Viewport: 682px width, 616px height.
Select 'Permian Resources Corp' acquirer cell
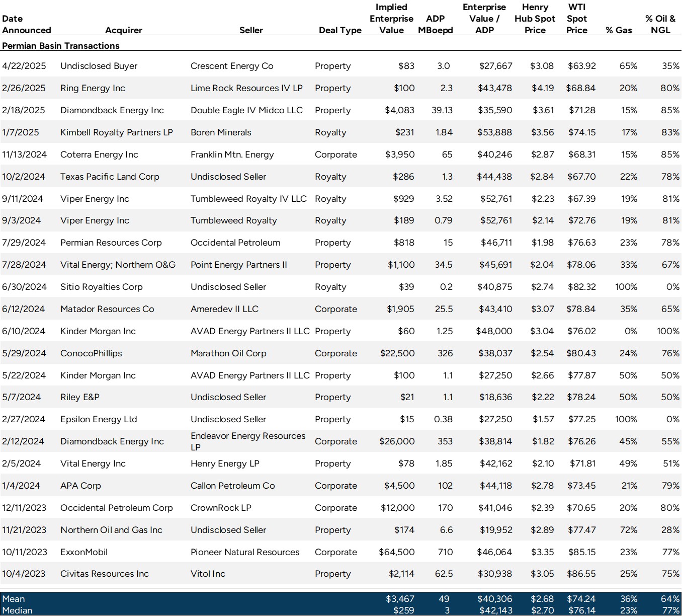tap(111, 243)
